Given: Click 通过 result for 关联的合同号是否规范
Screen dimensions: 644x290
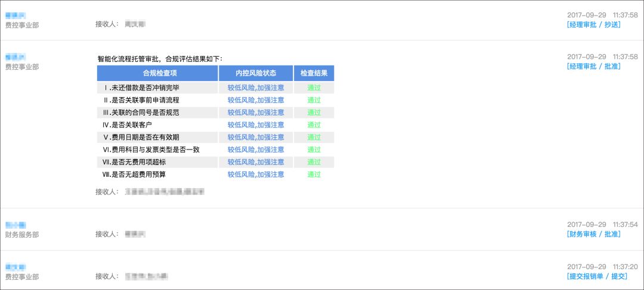Looking at the screenshot, I should (x=314, y=113).
